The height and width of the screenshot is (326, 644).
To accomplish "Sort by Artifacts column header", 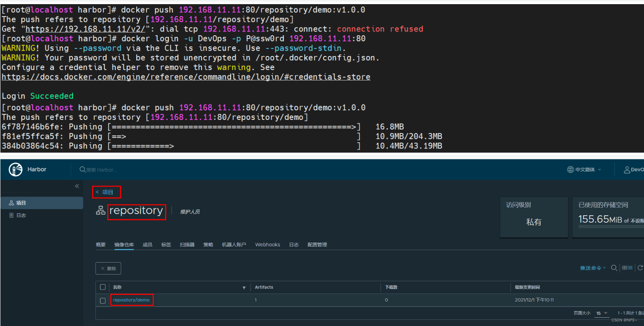I will [x=264, y=287].
